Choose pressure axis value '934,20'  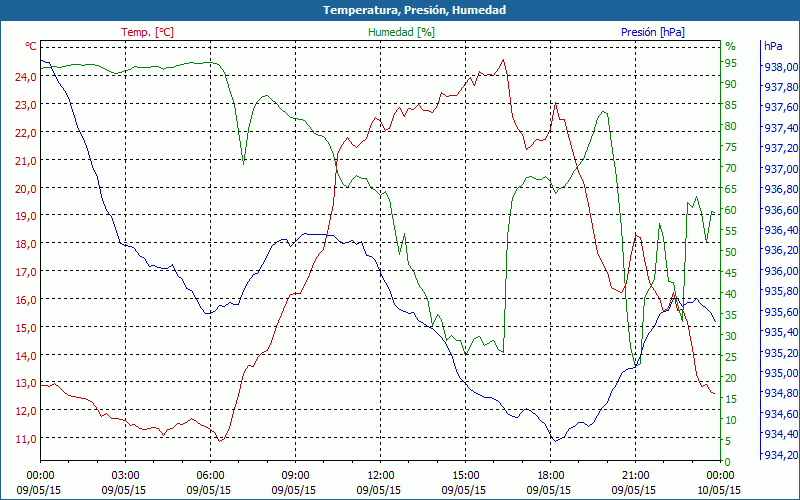(781, 455)
